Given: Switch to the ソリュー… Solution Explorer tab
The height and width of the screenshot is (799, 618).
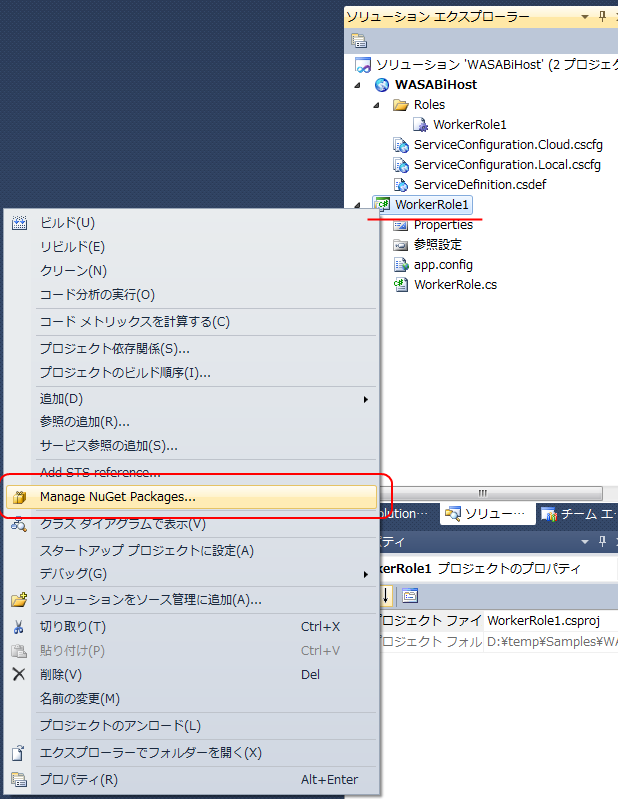Looking at the screenshot, I should tap(487, 514).
